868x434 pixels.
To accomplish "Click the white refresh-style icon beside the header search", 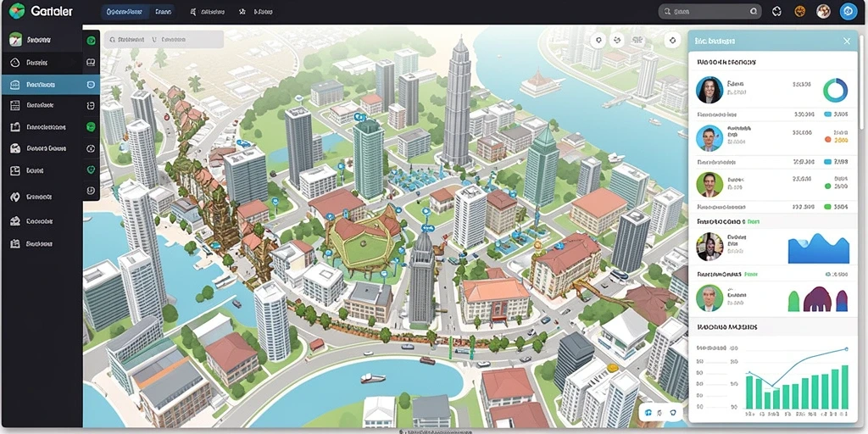I will [776, 11].
